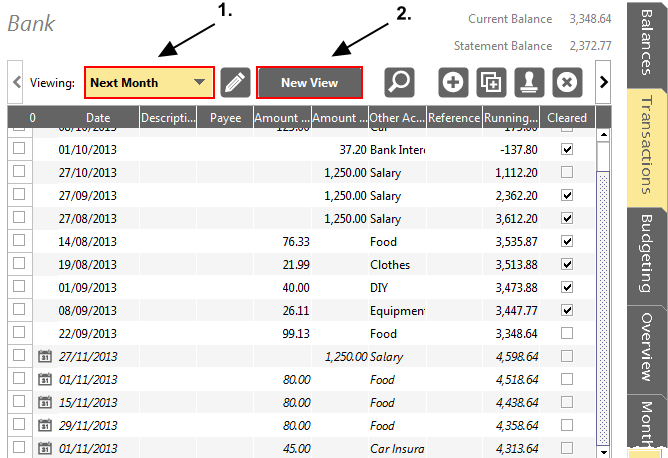Click the stamp reconcile icon
Screen dimensions: 668x458
pos(529,82)
